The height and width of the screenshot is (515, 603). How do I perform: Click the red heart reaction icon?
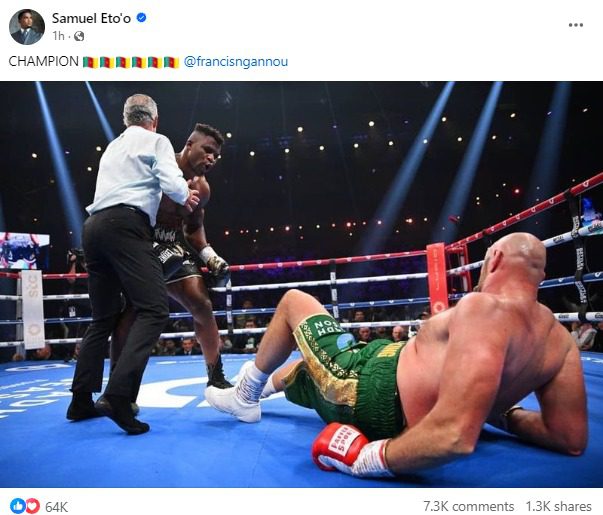[x=33, y=505]
